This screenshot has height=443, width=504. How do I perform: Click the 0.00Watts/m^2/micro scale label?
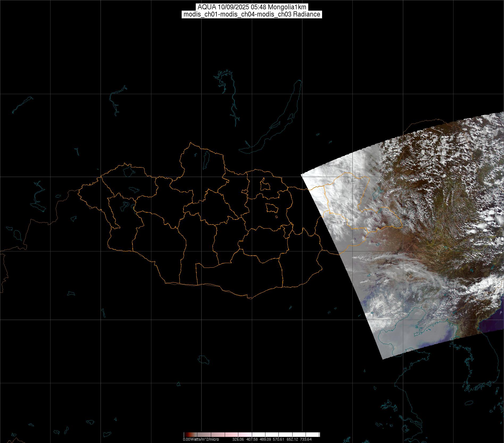[201, 439]
